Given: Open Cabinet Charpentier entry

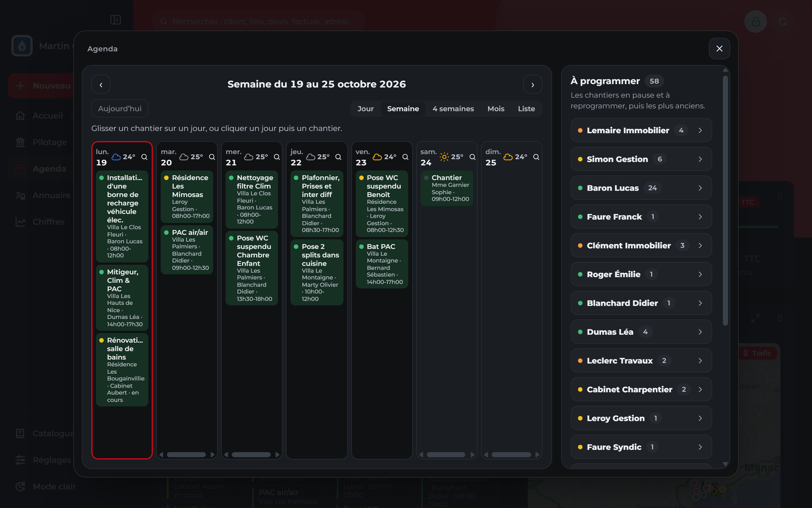Looking at the screenshot, I should 641,389.
